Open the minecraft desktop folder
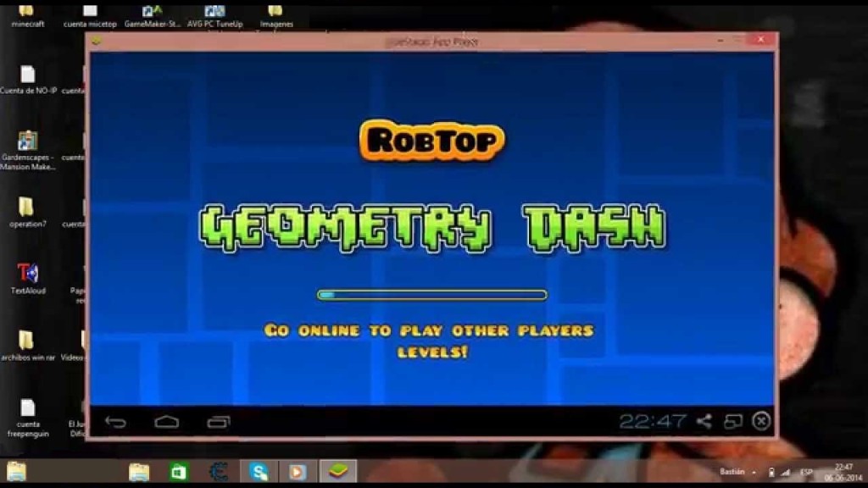 (27, 15)
